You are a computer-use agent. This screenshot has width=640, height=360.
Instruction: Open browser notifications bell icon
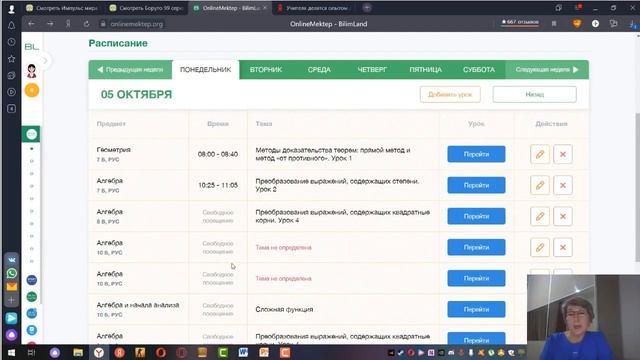11,25
